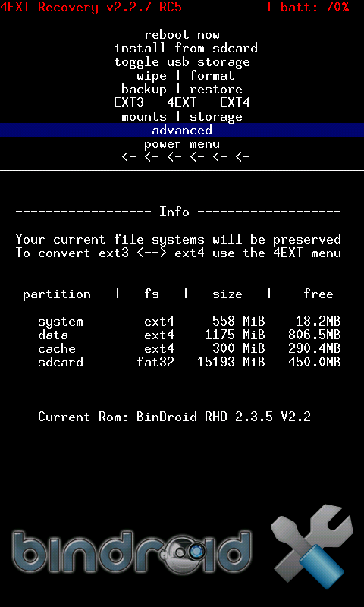Click the data partition row
Screen dimensions: 364x607
(189, 335)
